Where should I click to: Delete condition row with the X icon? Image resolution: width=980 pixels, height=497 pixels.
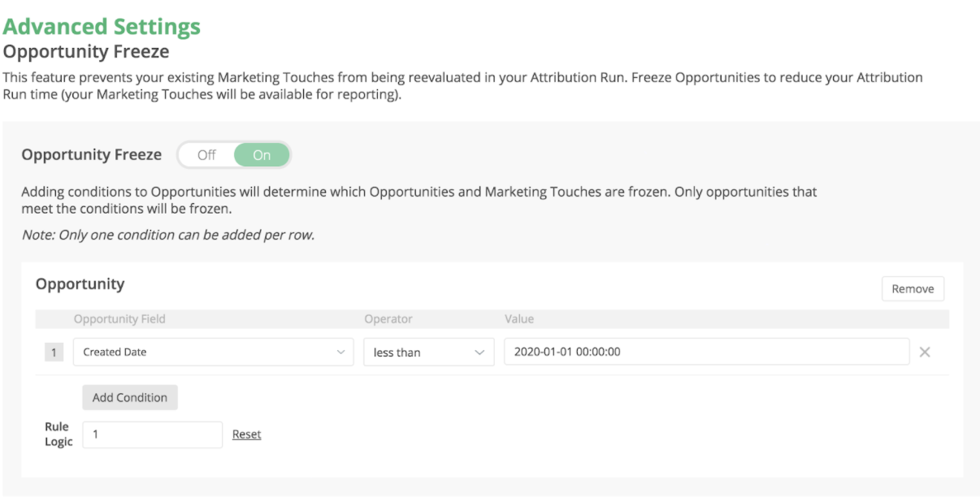click(924, 352)
